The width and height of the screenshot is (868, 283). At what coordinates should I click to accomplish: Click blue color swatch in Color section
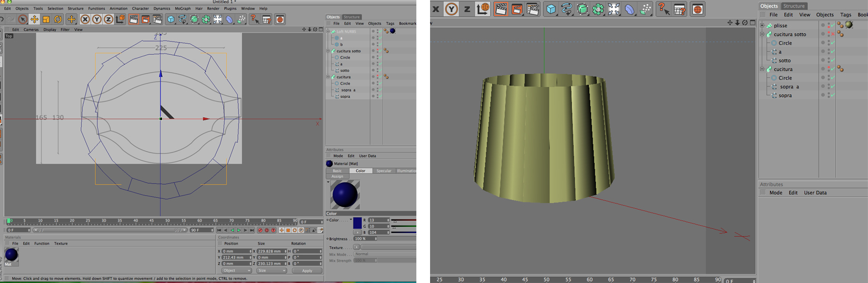pyautogui.click(x=357, y=223)
